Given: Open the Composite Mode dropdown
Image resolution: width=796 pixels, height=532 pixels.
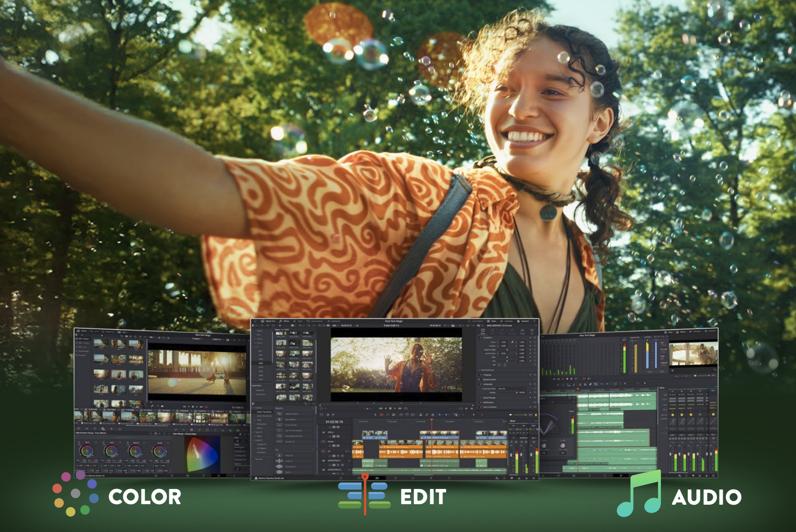Looking at the screenshot, I should click(x=511, y=388).
